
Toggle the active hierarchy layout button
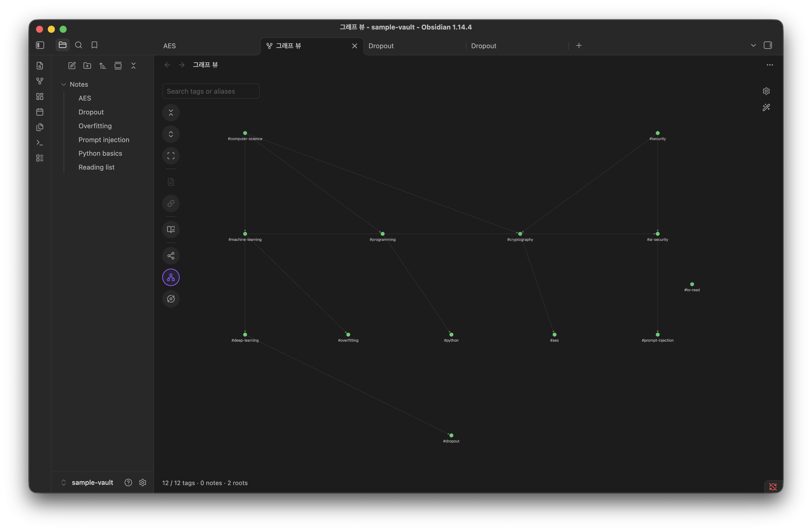(171, 277)
